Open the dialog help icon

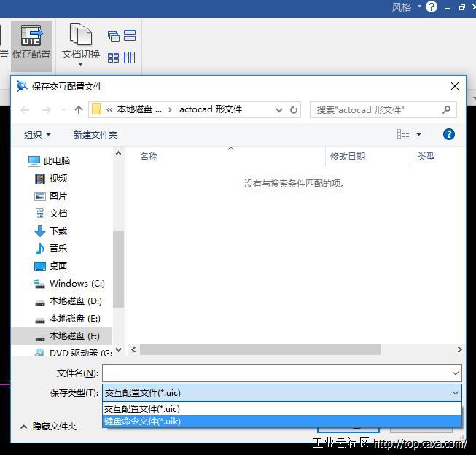coord(449,134)
